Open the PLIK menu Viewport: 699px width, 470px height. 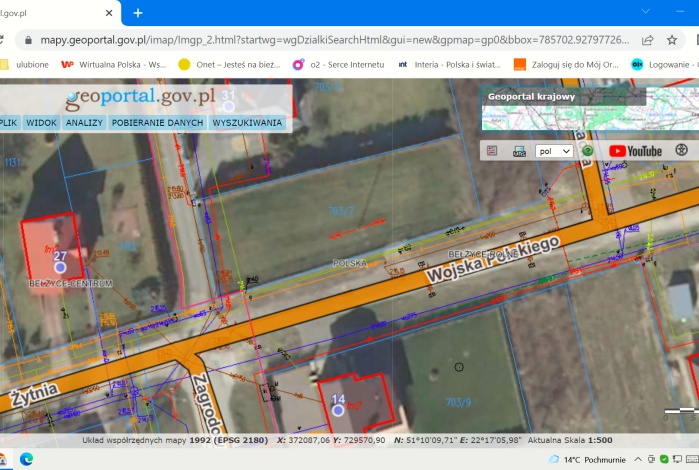8,123
